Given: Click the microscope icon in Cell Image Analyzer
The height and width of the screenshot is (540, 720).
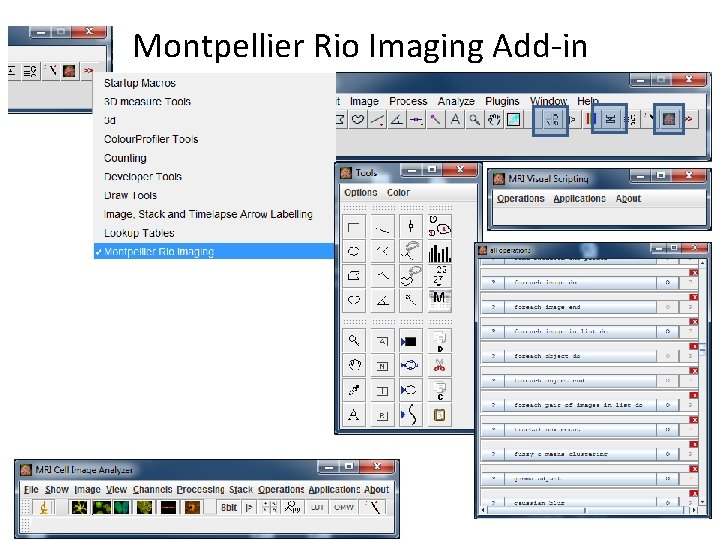Looking at the screenshot, I should [44, 507].
